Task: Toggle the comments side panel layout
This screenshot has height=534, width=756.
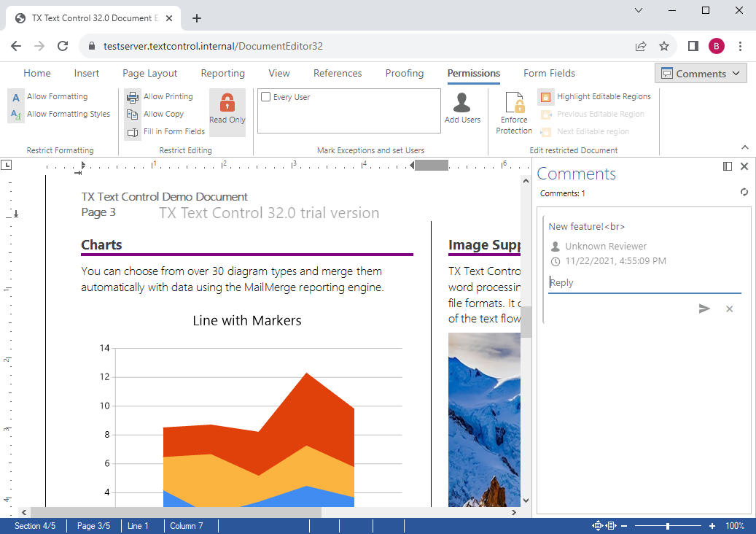Action: pyautogui.click(x=727, y=166)
